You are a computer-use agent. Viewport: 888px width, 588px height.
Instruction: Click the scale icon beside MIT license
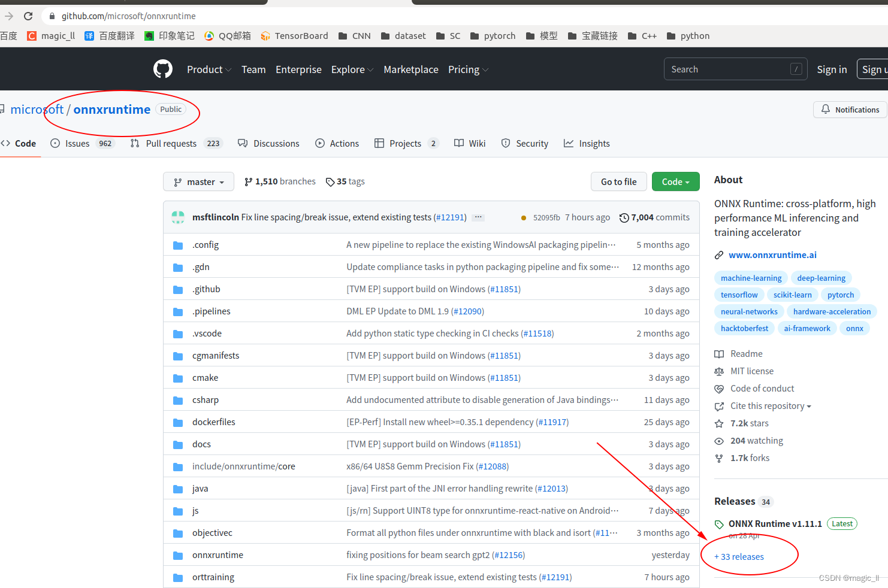pyautogui.click(x=719, y=371)
